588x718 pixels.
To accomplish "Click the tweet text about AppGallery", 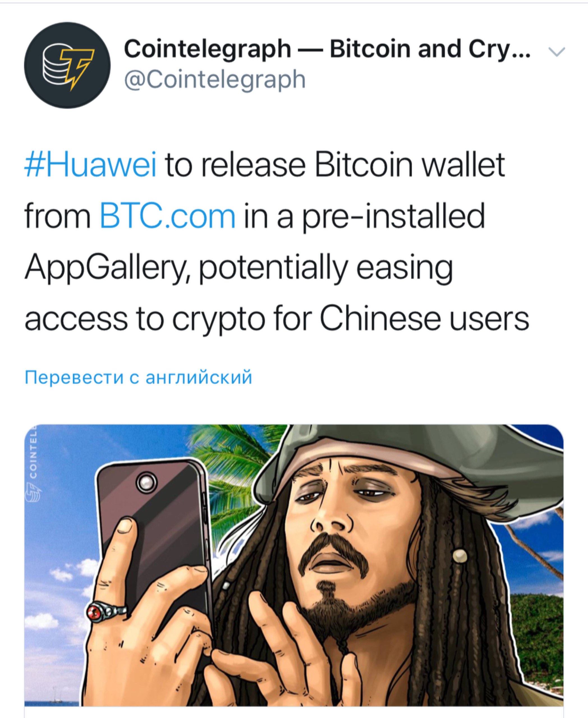I will (x=276, y=242).
